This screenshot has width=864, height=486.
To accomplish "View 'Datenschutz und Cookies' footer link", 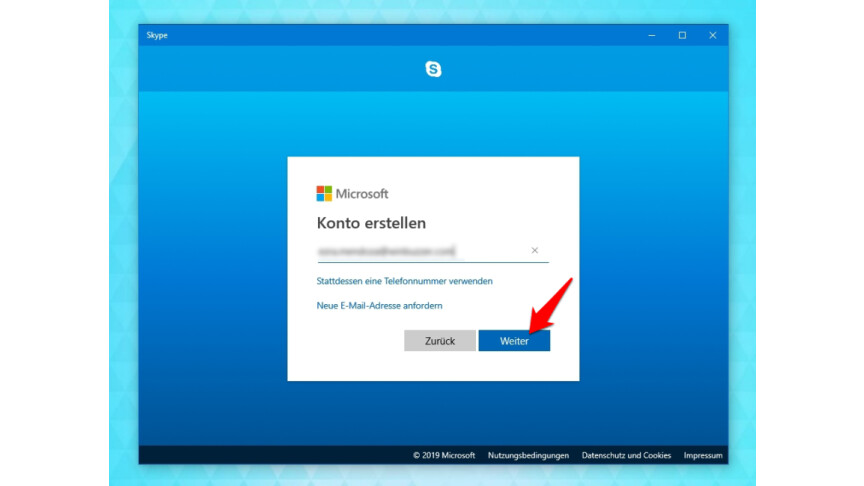I will click(626, 455).
